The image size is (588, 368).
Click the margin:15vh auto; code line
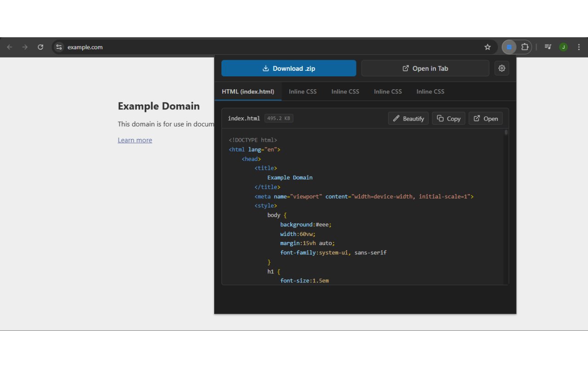pos(308,243)
